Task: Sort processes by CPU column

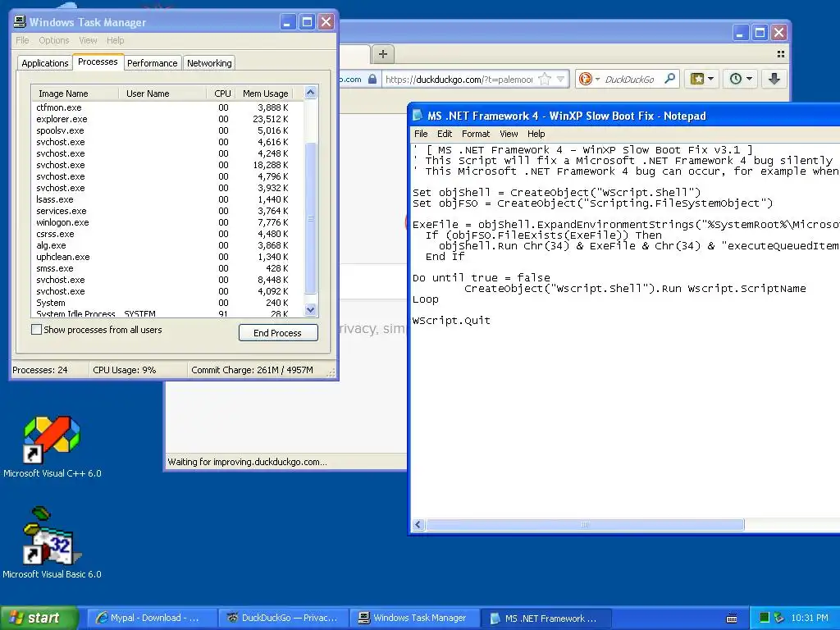Action: tap(220, 94)
